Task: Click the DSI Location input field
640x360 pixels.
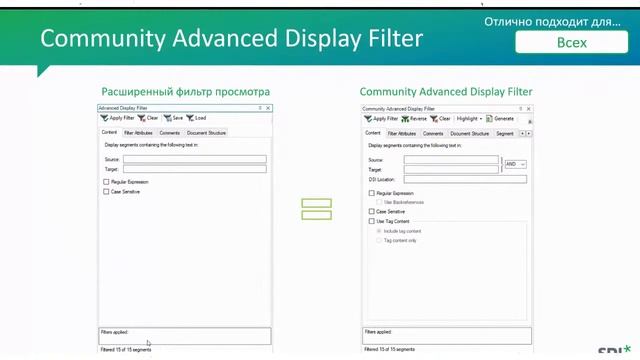Action: point(465,179)
